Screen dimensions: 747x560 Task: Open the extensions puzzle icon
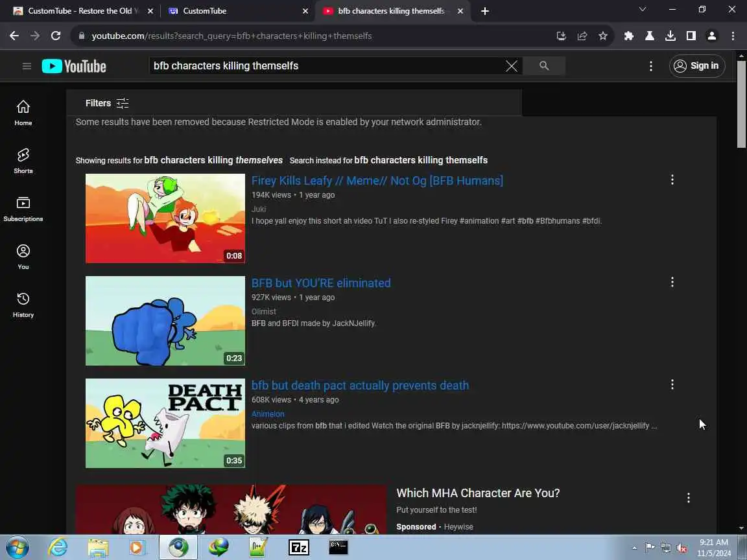tap(629, 36)
